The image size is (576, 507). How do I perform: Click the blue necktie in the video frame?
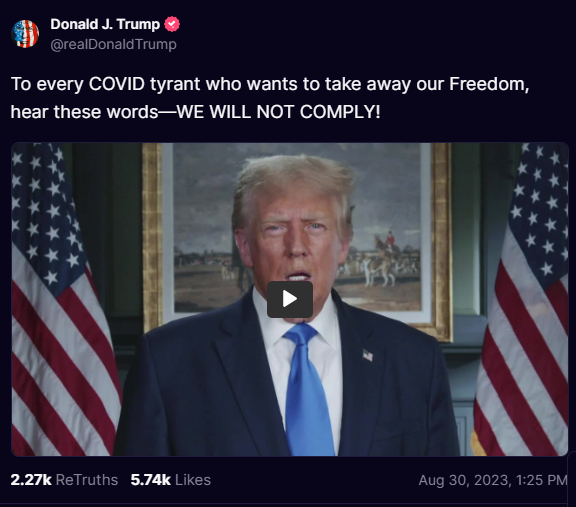(x=307, y=389)
